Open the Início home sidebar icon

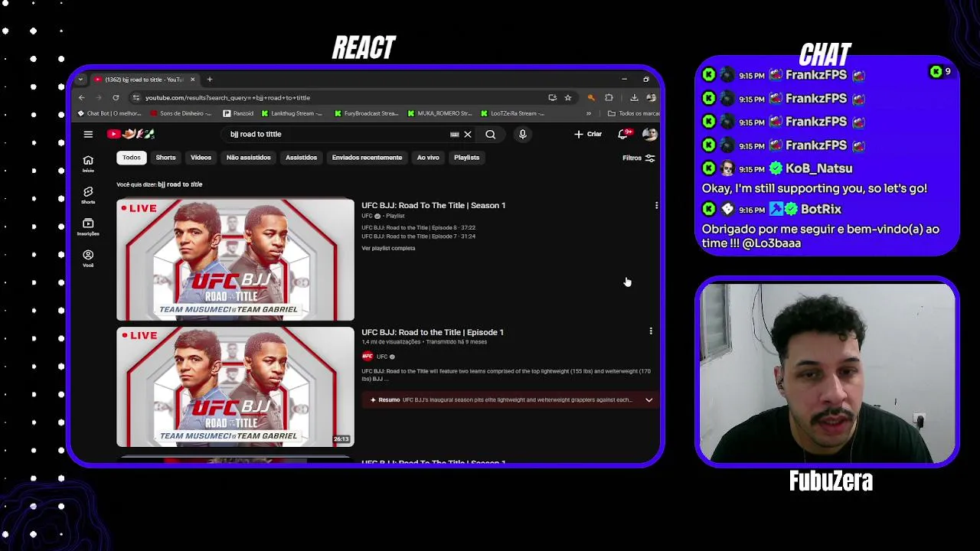(x=88, y=163)
